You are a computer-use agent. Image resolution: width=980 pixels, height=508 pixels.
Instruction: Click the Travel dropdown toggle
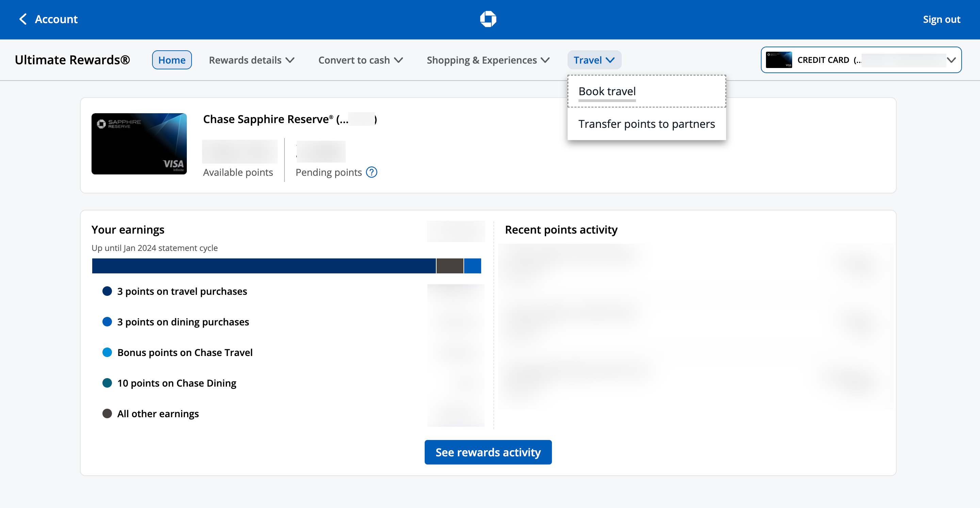[593, 60]
